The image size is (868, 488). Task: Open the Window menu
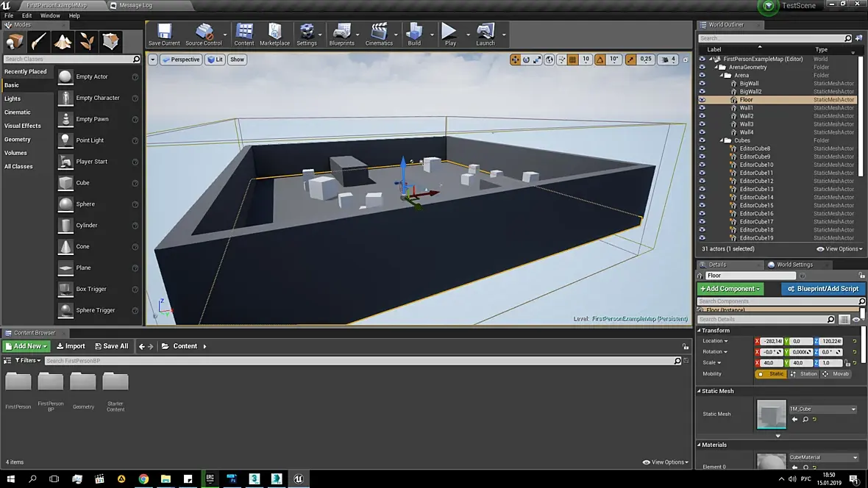tap(50, 15)
